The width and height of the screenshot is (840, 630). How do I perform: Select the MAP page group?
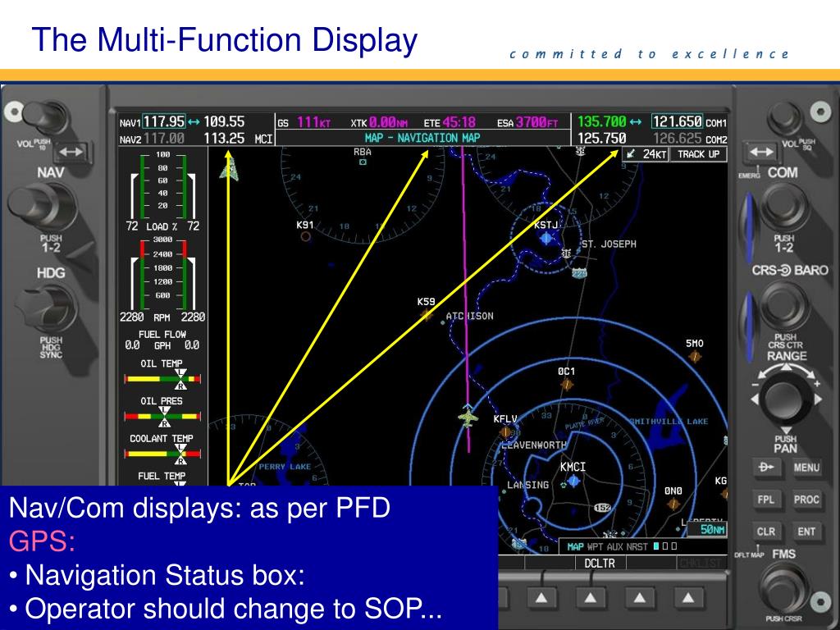pos(575,547)
